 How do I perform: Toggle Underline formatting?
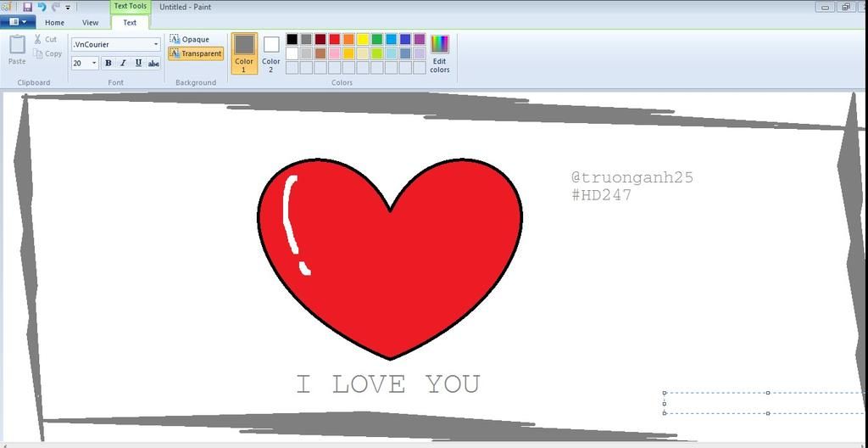(x=138, y=63)
